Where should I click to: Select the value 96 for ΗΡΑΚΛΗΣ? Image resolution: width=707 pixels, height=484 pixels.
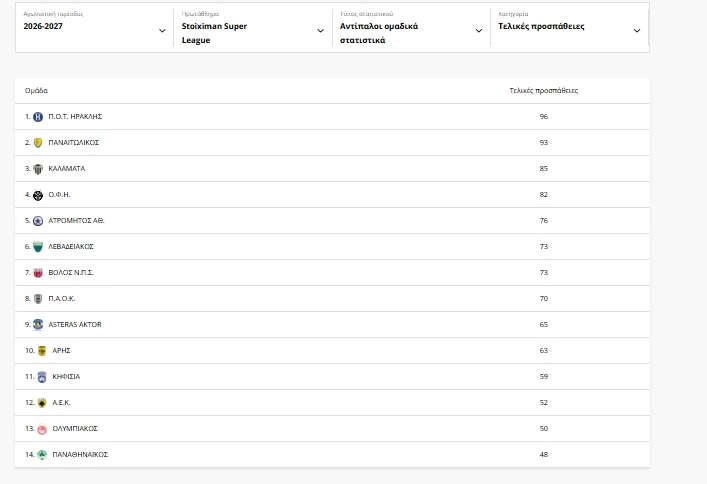click(544, 116)
